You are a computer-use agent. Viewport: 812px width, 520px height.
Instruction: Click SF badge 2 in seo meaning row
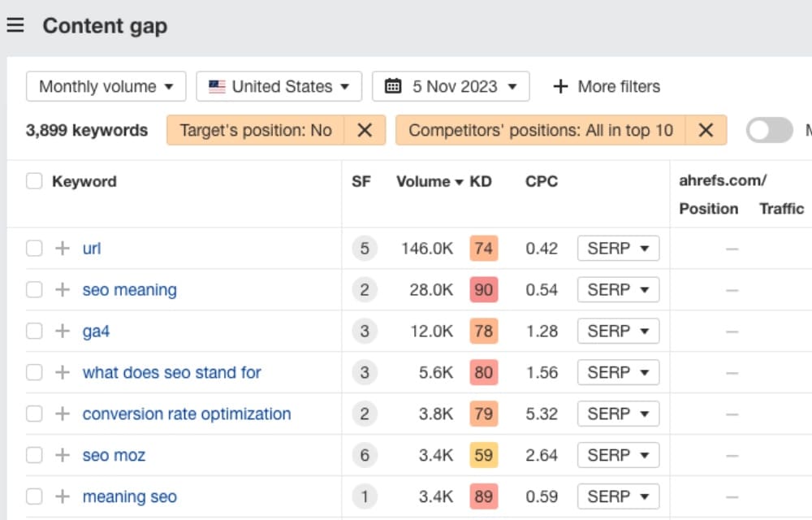coord(365,289)
